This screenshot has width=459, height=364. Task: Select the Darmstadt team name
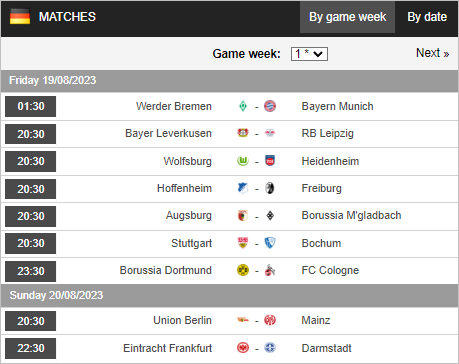point(326,348)
